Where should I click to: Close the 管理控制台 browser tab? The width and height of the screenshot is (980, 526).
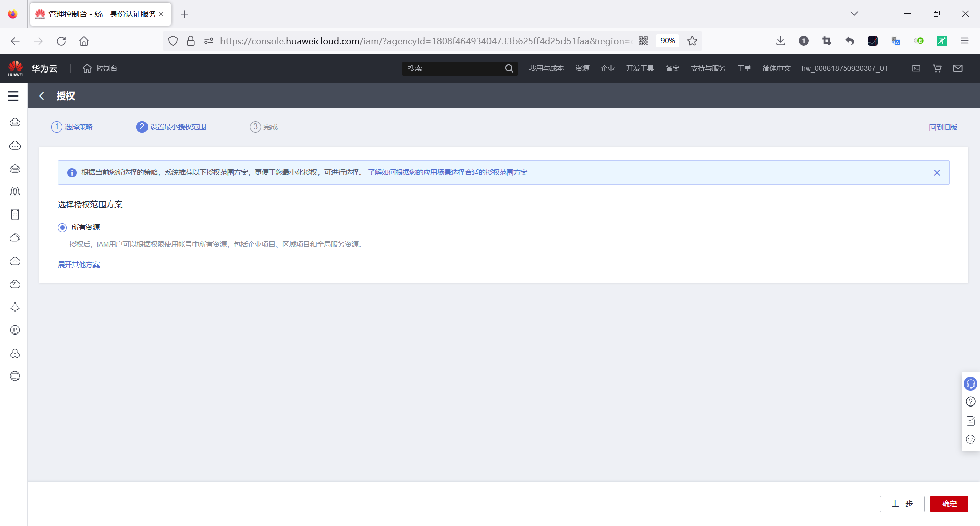(x=161, y=14)
